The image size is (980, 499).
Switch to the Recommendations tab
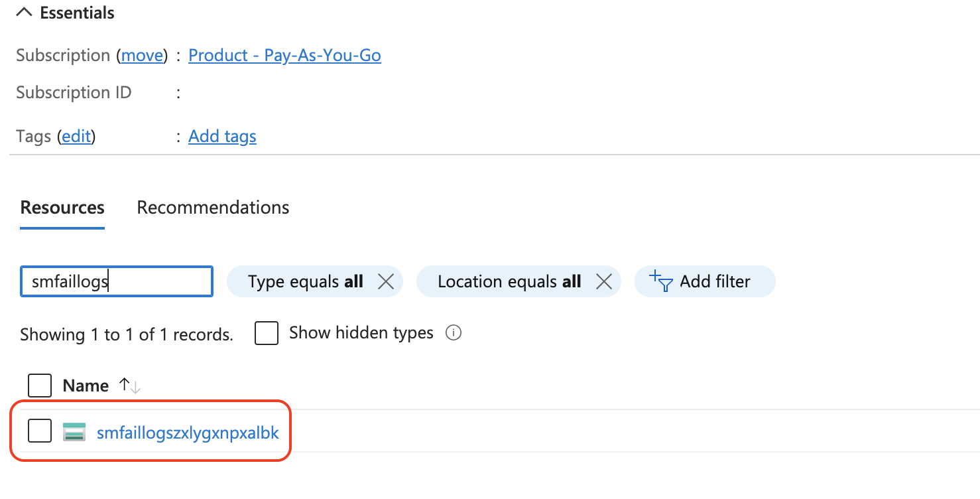pos(213,208)
